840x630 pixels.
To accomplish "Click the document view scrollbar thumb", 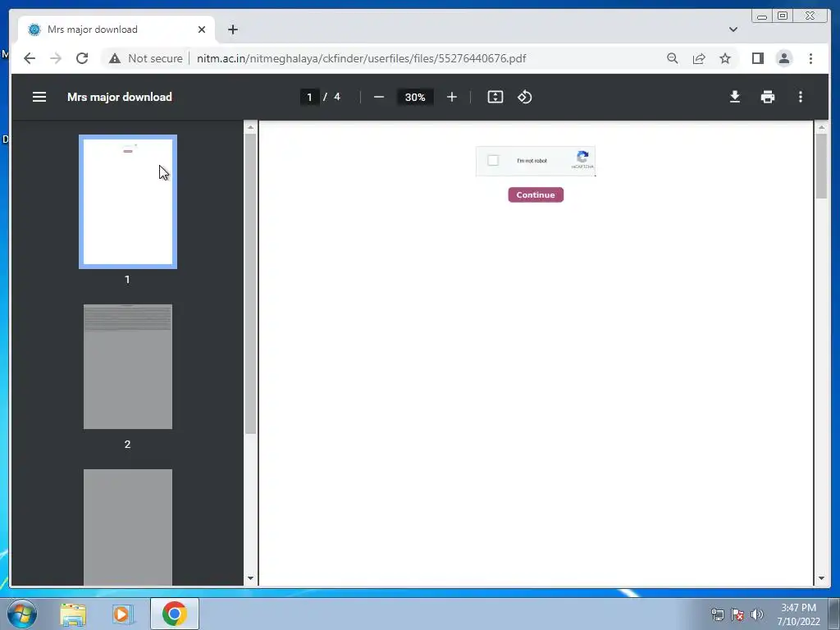I will click(821, 166).
